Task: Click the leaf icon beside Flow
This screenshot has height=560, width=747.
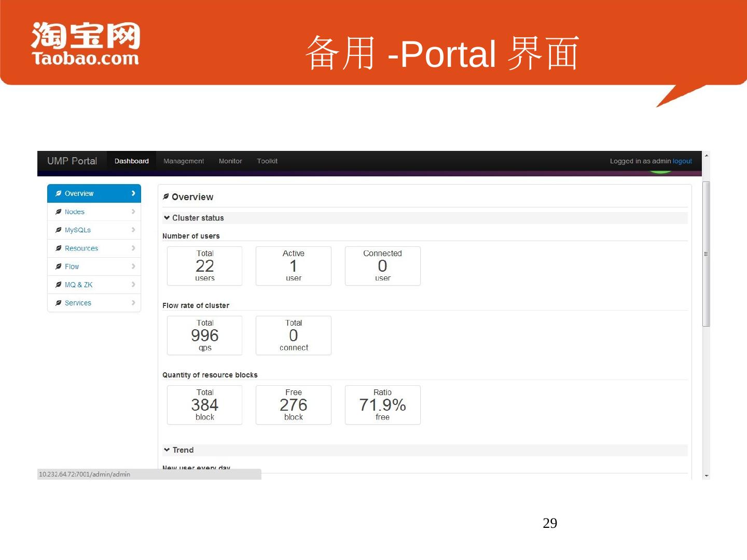Action: click(59, 267)
